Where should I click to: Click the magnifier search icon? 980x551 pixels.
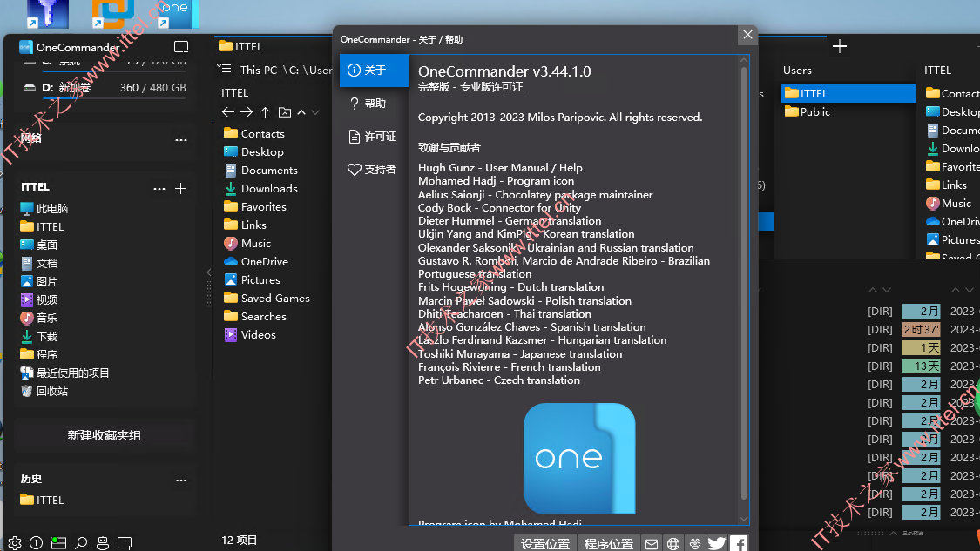pos(81,543)
